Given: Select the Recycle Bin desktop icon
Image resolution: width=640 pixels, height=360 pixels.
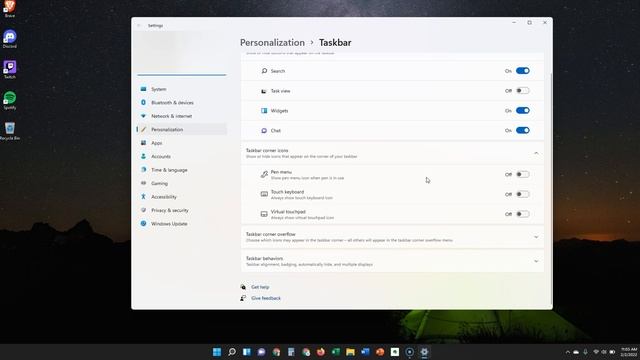Looking at the screenshot, I should point(10,131).
